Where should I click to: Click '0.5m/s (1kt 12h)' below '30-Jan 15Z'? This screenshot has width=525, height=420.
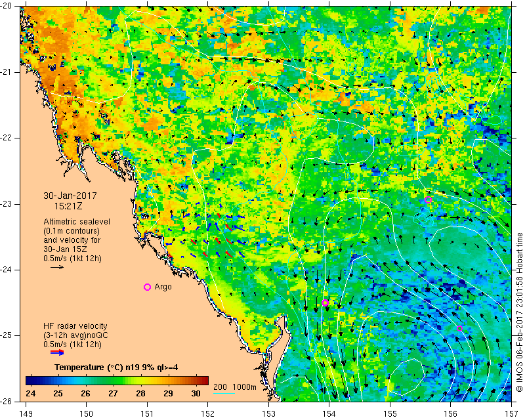tap(72, 259)
